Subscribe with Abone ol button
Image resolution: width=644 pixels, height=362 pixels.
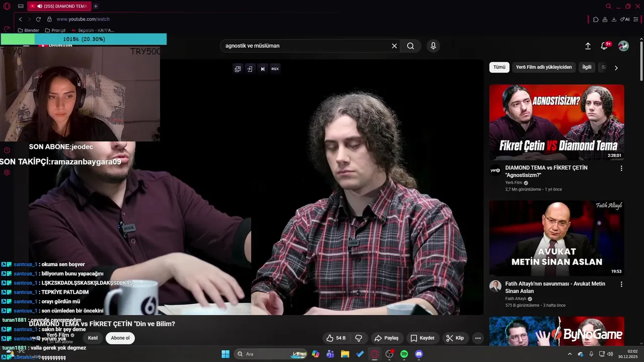coord(120,338)
